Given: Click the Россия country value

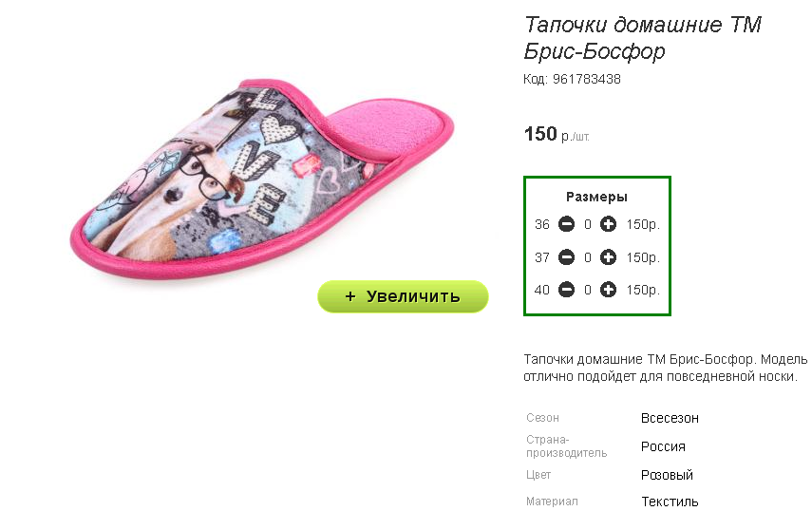Looking at the screenshot, I should tap(663, 446).
